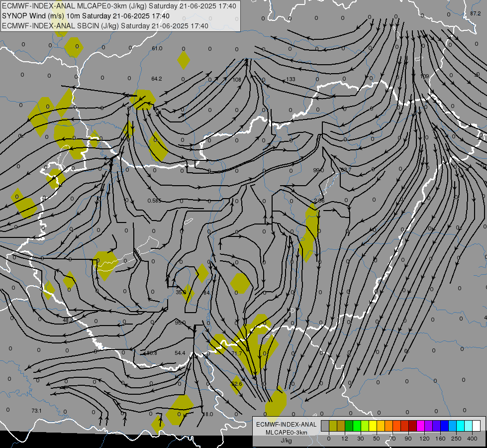
Task: Click the map value 52.6
Action: [x=237, y=384]
